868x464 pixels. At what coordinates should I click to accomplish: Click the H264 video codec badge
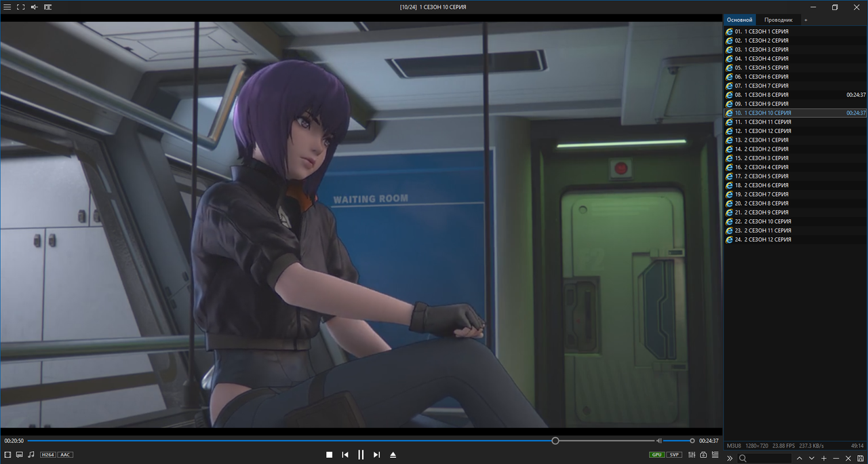tap(47, 455)
